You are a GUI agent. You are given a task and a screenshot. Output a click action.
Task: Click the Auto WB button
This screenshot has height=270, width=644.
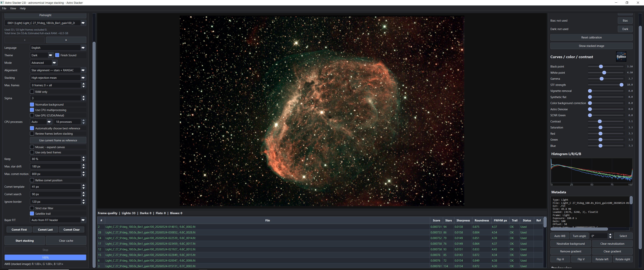click(x=560, y=236)
